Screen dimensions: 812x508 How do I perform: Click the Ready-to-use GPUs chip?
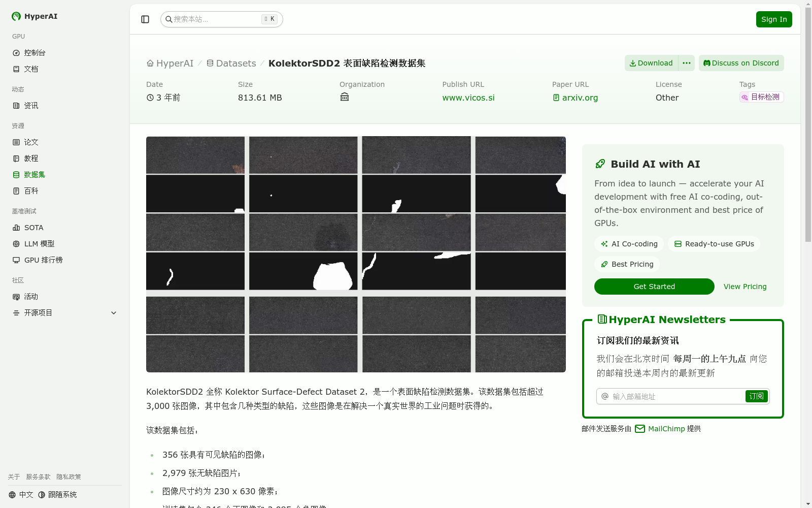point(714,244)
